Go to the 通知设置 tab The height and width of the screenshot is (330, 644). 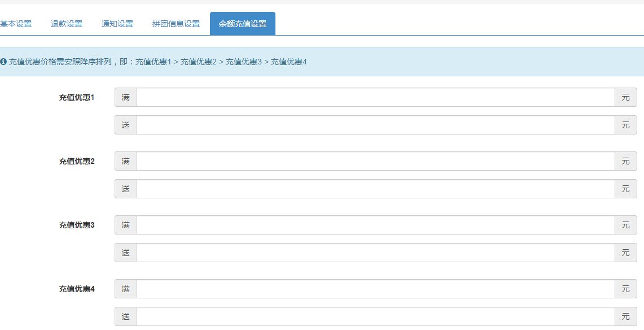tap(117, 24)
